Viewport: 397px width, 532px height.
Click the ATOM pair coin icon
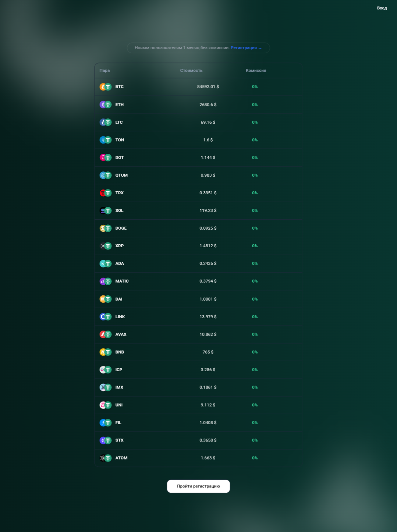click(x=105, y=458)
